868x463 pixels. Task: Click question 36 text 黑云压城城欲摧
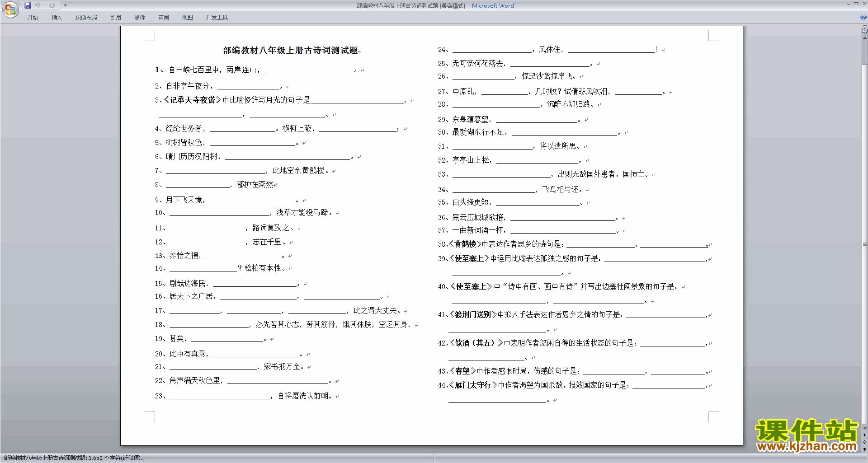click(x=477, y=217)
